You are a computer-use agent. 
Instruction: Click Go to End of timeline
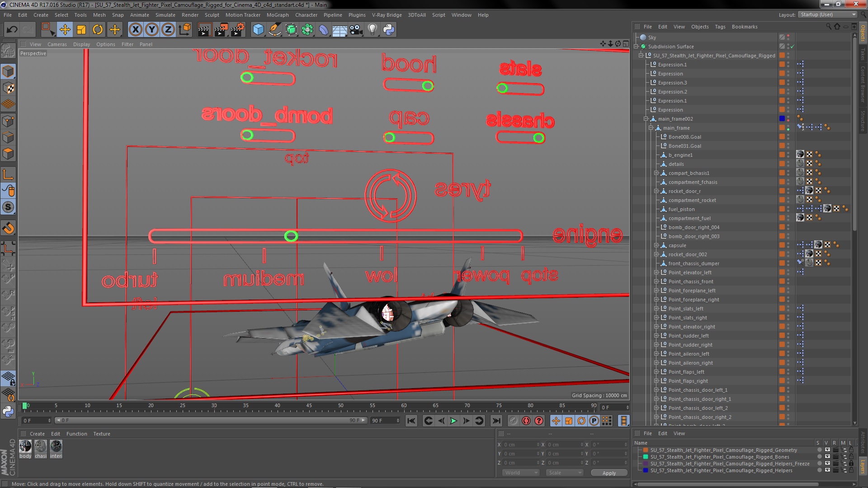tap(496, 421)
